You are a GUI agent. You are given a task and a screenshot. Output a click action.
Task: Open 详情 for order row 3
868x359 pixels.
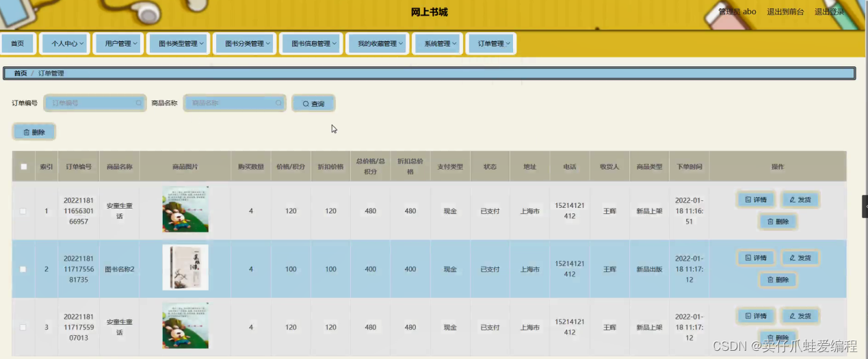756,316
